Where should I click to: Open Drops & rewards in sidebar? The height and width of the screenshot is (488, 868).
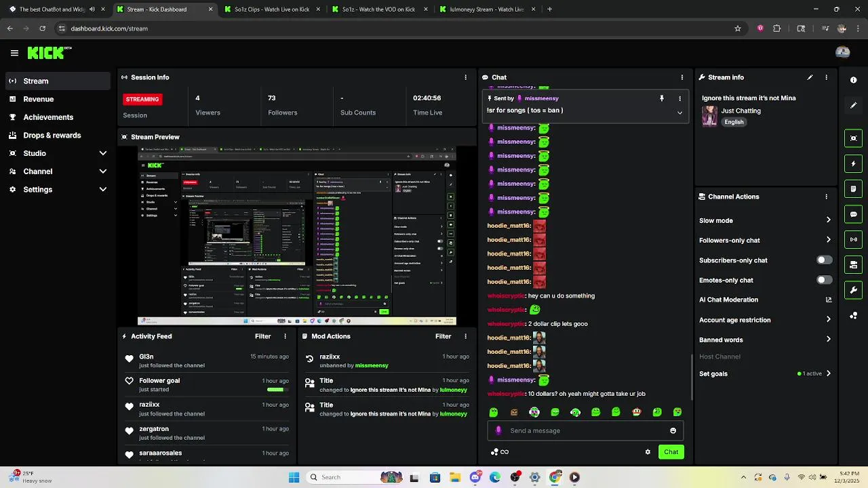click(x=58, y=135)
